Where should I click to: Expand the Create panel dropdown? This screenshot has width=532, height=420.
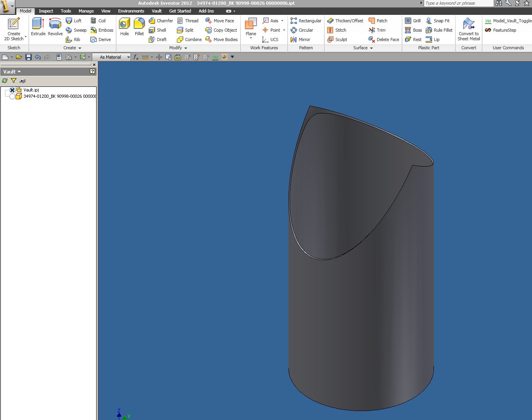[x=80, y=48]
